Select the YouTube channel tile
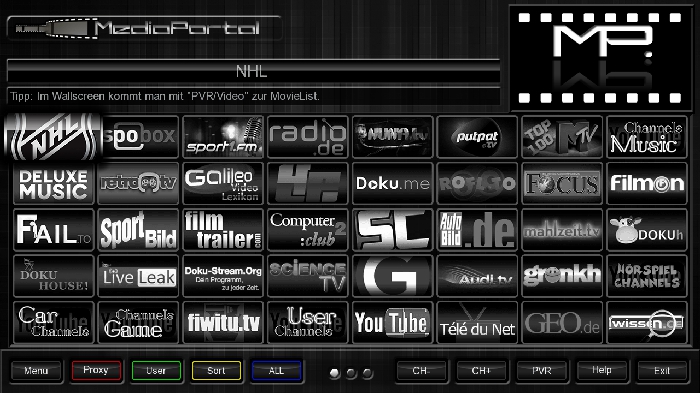The width and height of the screenshot is (700, 393). [x=392, y=322]
